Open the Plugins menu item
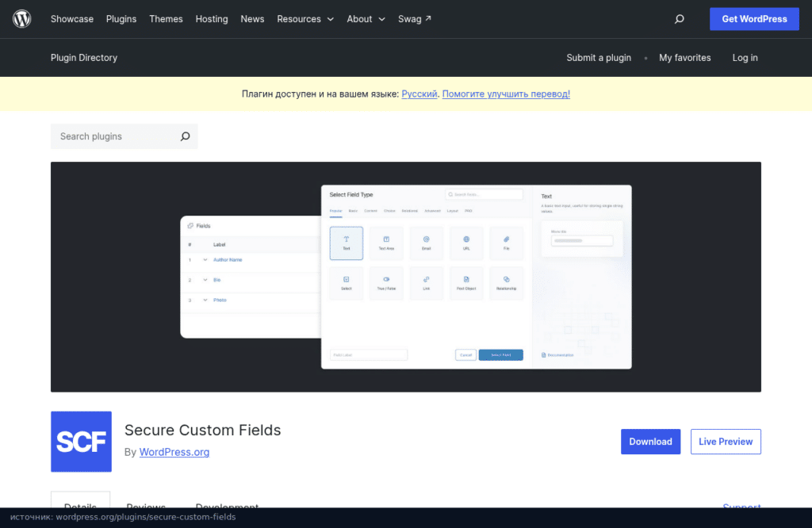812x528 pixels. pos(121,19)
